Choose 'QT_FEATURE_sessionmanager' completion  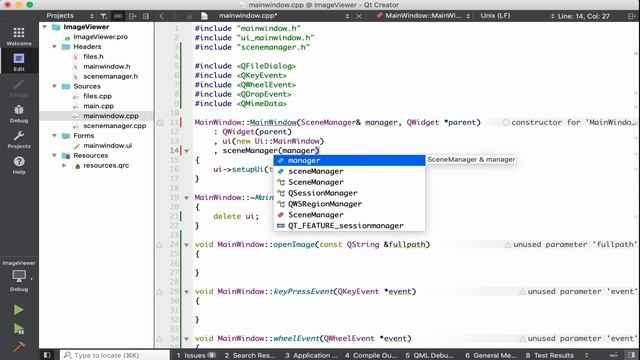tap(349, 226)
